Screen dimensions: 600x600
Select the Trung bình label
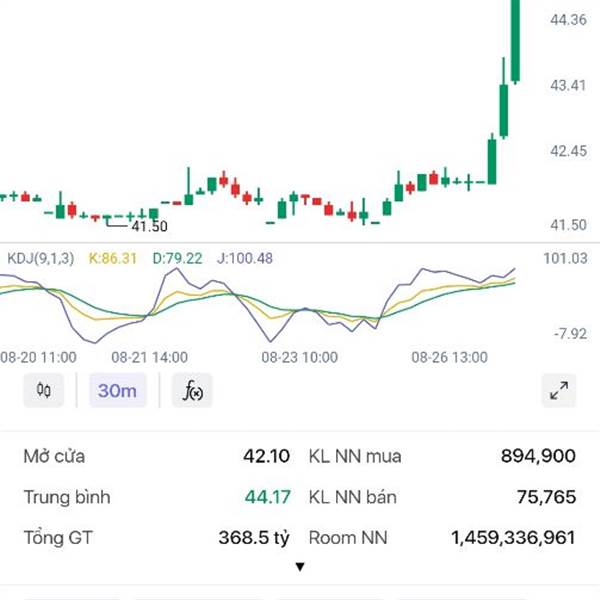(67, 497)
